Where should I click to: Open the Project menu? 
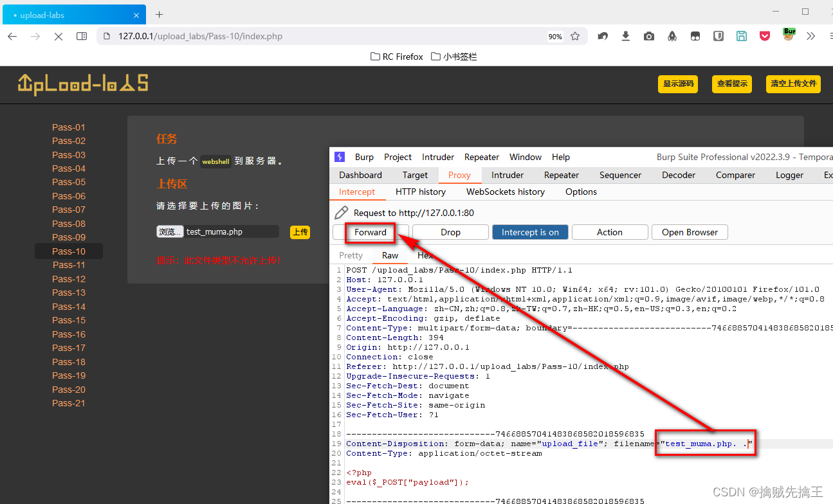pos(398,157)
